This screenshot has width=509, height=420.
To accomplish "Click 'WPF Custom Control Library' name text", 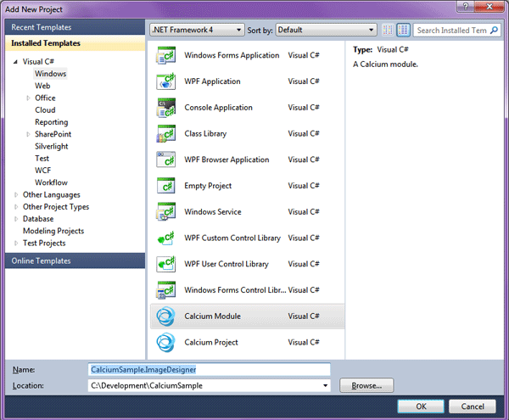I will click(x=232, y=238).
